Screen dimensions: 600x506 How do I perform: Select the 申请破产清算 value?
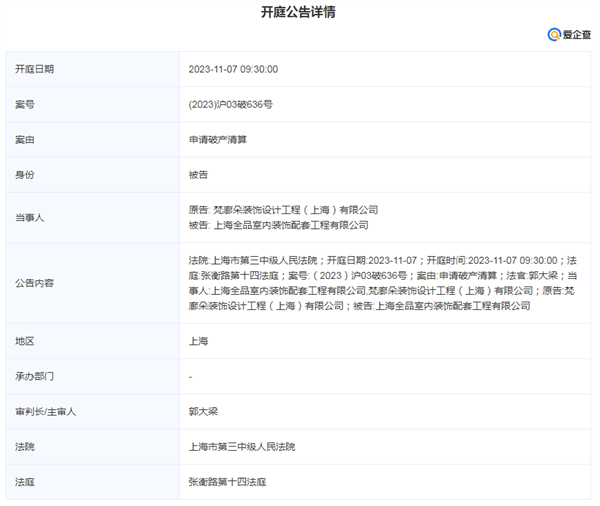217,140
